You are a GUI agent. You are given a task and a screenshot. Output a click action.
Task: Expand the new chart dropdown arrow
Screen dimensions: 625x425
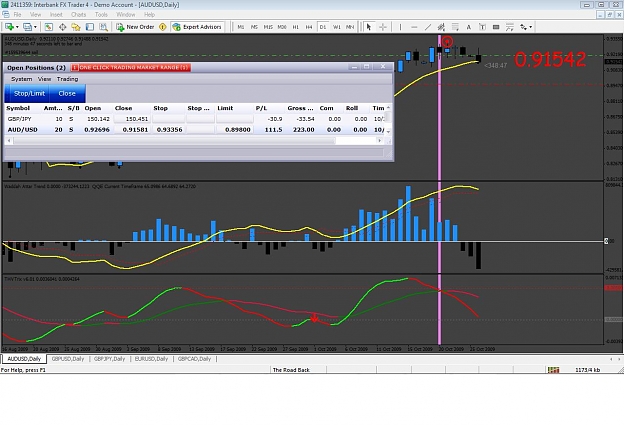17,27
